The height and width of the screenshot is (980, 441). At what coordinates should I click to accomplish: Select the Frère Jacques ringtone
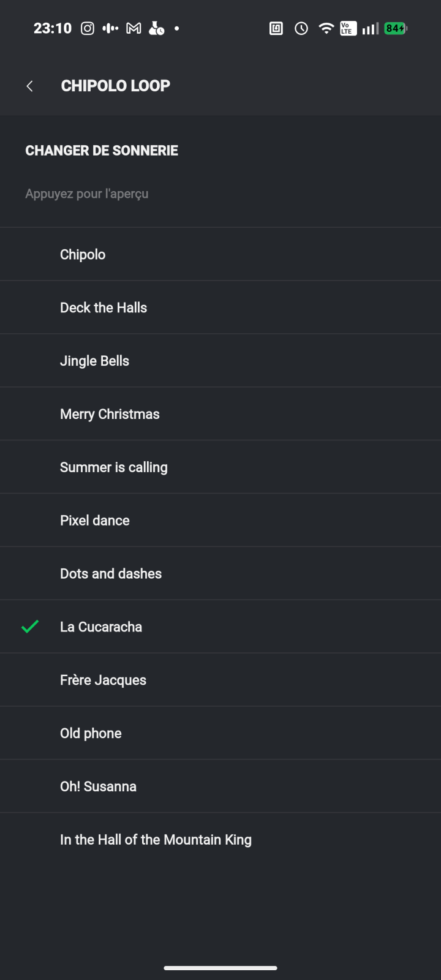[x=103, y=680]
